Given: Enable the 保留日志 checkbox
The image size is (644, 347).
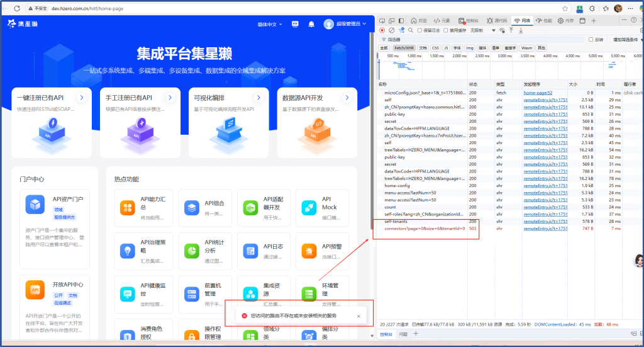Looking at the screenshot, I should [420, 30].
